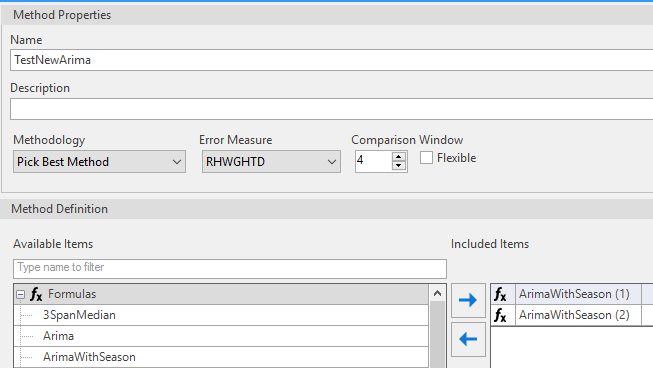Click the right arrow to include item
Viewport: 653px width, 368px height.
[x=468, y=300]
